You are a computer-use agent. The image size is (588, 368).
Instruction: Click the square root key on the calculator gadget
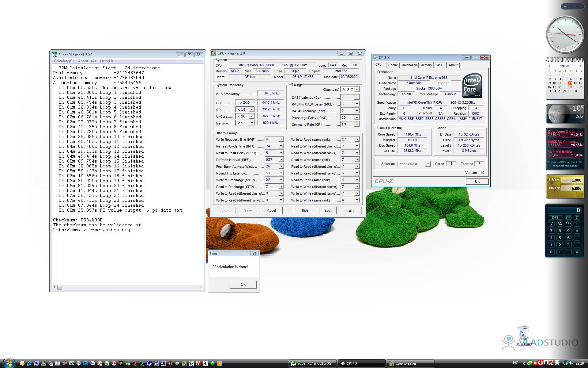click(551, 224)
